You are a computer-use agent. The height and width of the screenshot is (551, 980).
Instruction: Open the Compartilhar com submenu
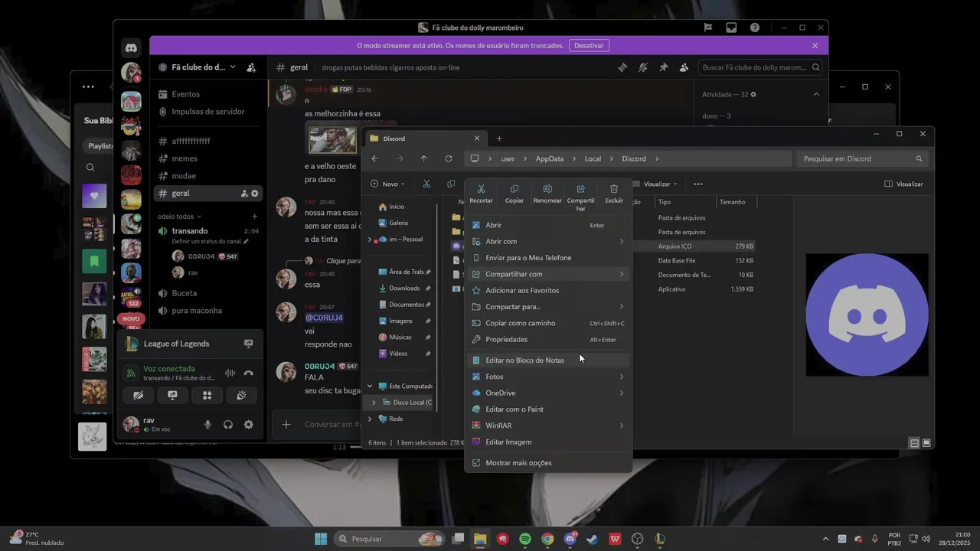pyautogui.click(x=548, y=274)
